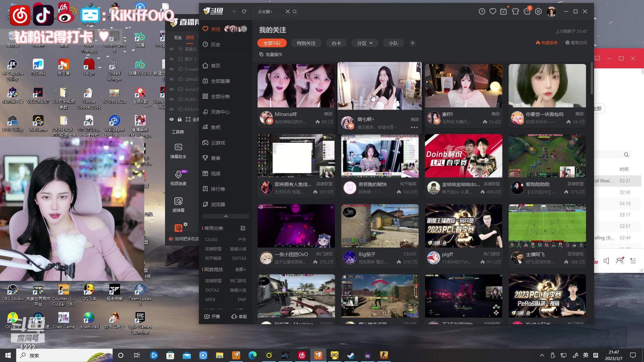Edit 常用分类 with the pencil icon
The height and width of the screenshot is (362, 644).
click(x=243, y=228)
